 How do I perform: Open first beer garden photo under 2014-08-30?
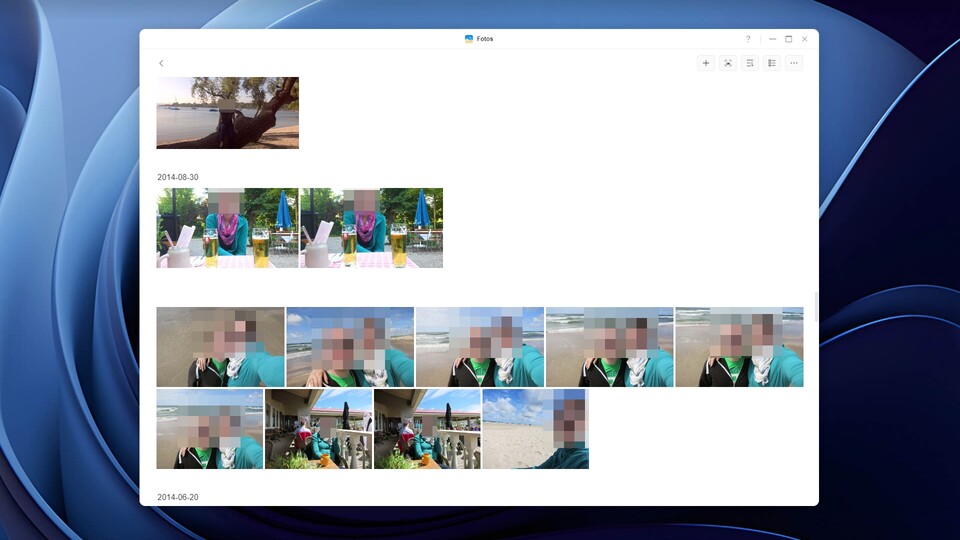click(x=227, y=228)
